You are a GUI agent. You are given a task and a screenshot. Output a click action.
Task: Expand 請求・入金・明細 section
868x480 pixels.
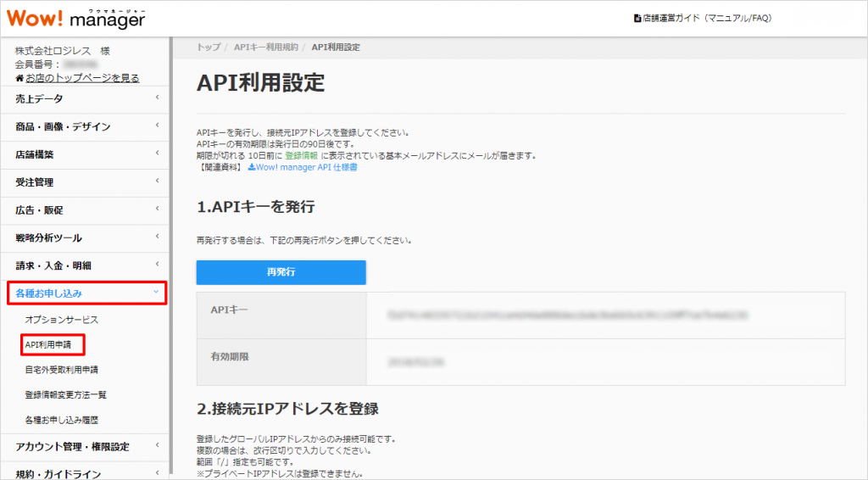[85, 265]
